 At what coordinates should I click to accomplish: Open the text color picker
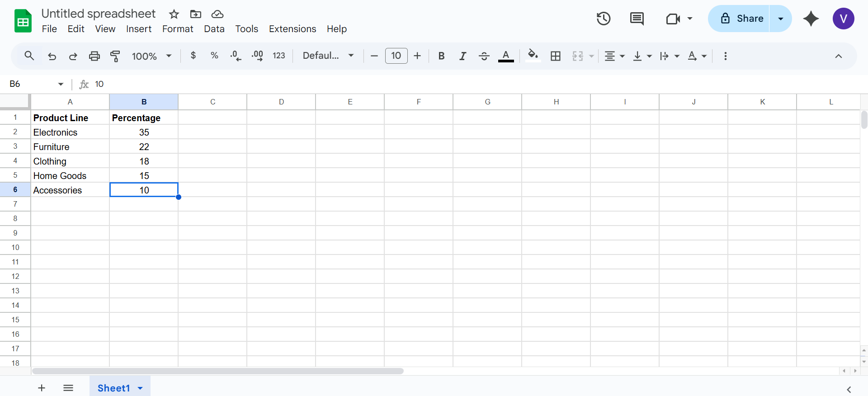(506, 56)
